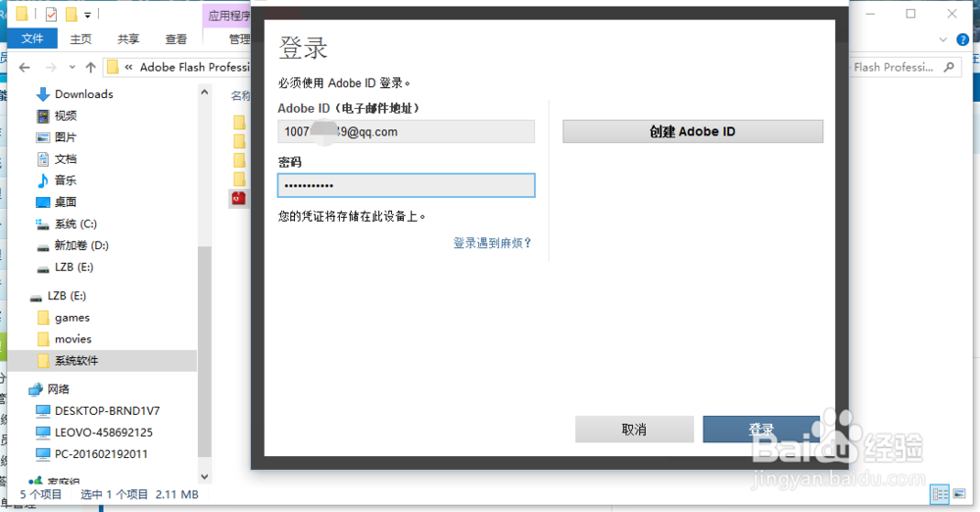Image resolution: width=980 pixels, height=512 pixels.
Task: Open 图片 in navigation pane
Action: [x=66, y=137]
